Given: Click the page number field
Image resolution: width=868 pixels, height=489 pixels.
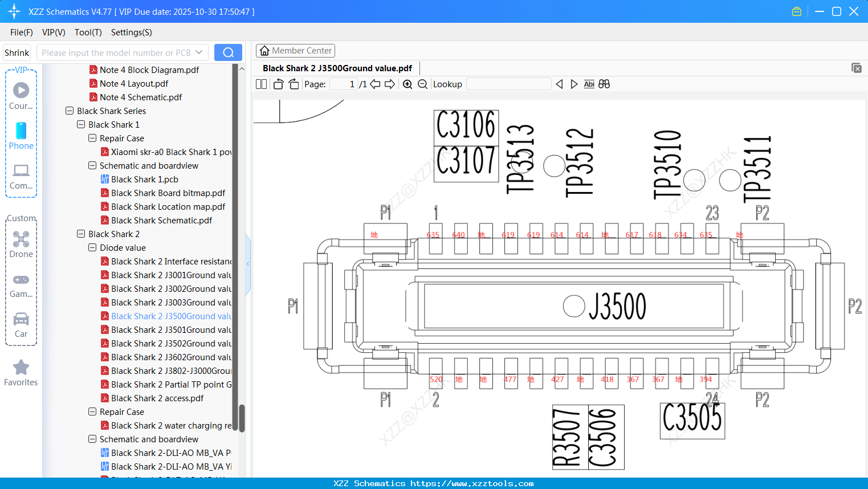Looking at the screenshot, I should (x=344, y=84).
